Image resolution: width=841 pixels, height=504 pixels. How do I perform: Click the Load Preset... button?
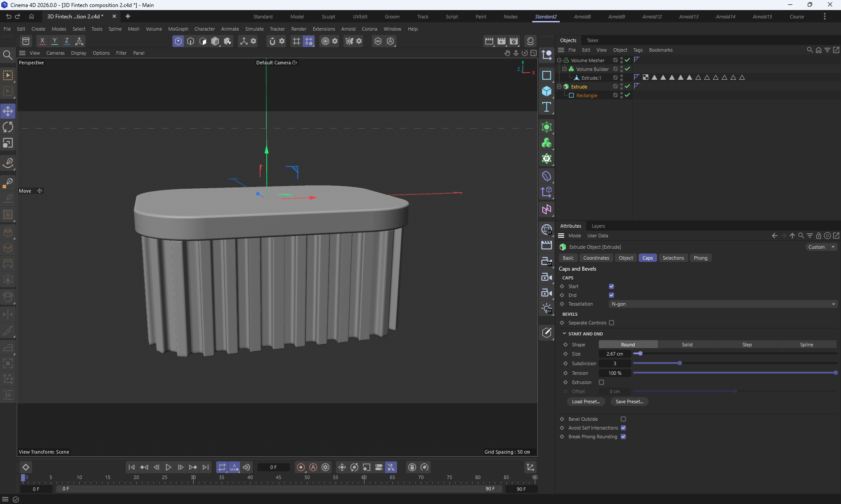tap(586, 402)
